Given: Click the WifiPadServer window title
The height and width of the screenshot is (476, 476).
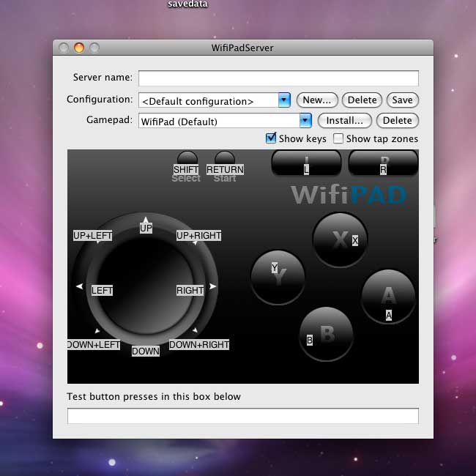Looking at the screenshot, I should coord(242,48).
